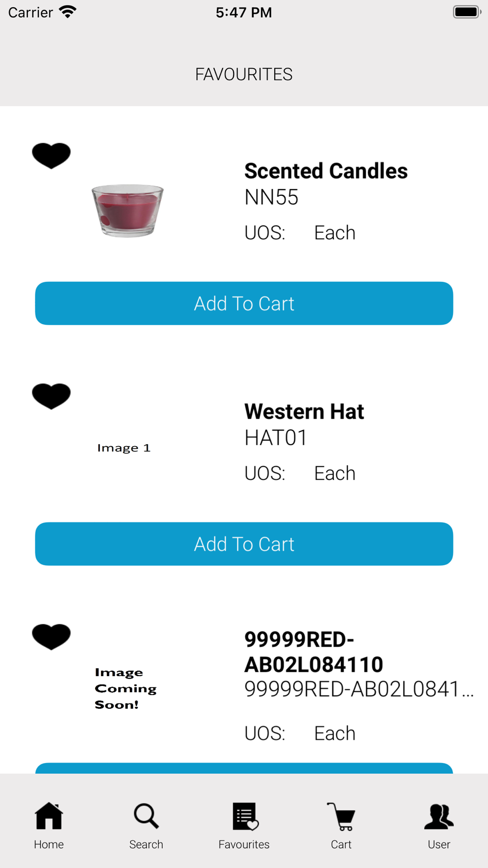
Task: Open the Western Hat 'Image 1' thumbnail
Action: point(124,448)
